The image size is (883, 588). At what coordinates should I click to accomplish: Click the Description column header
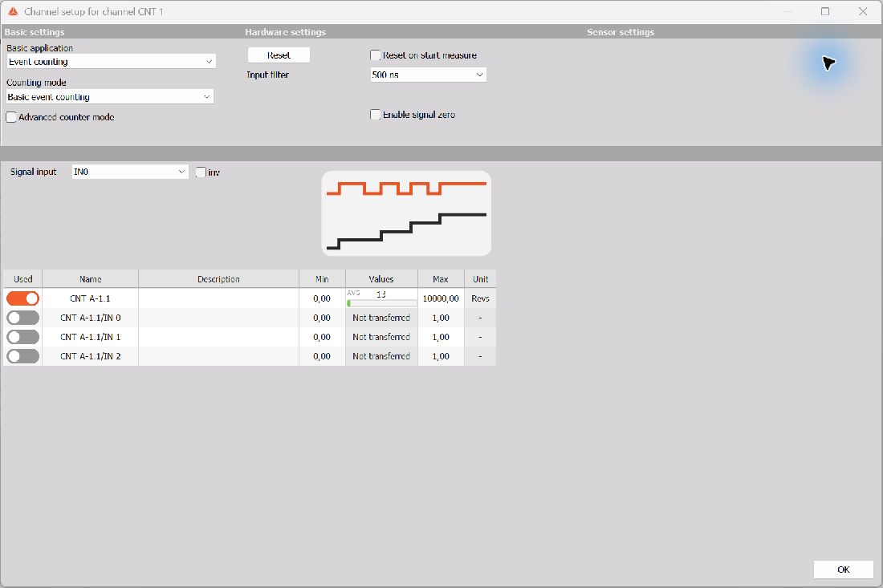(218, 279)
